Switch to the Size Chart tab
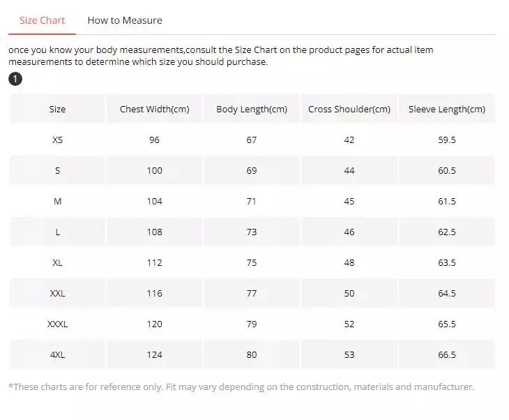 (42, 20)
